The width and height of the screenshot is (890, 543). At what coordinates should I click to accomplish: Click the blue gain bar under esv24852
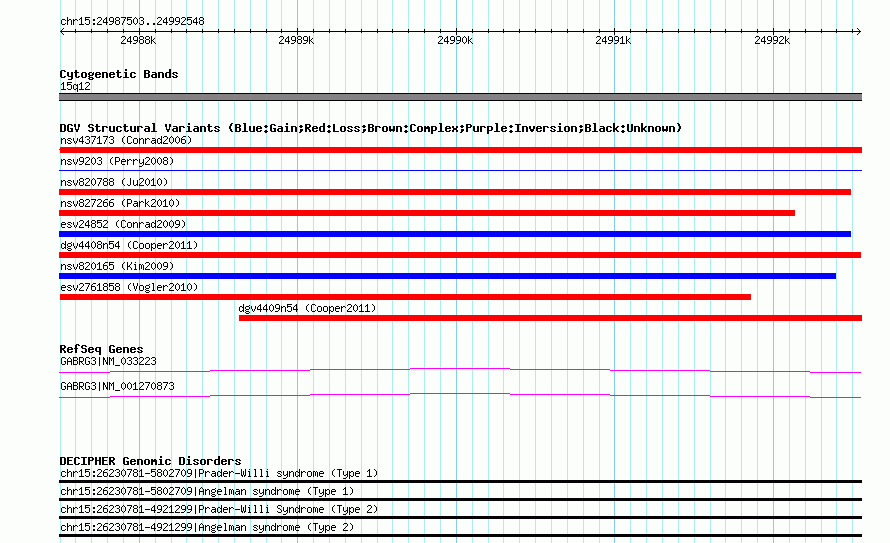click(x=455, y=234)
